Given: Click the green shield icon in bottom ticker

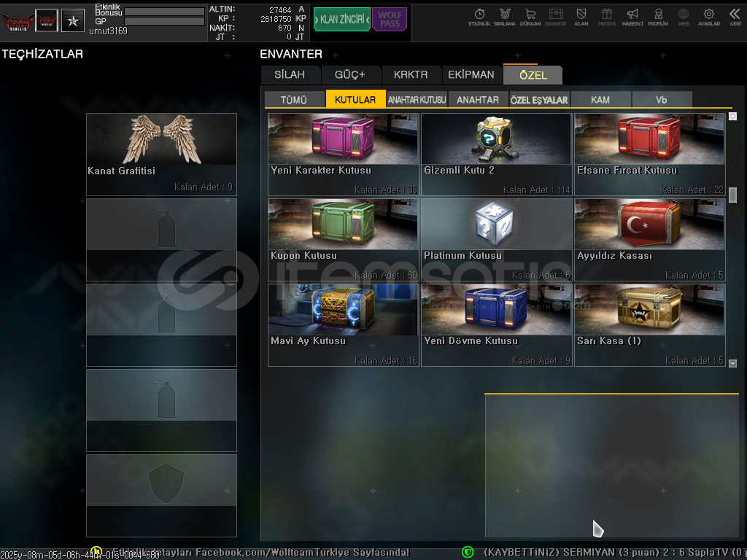Looking at the screenshot, I should pos(468,553).
